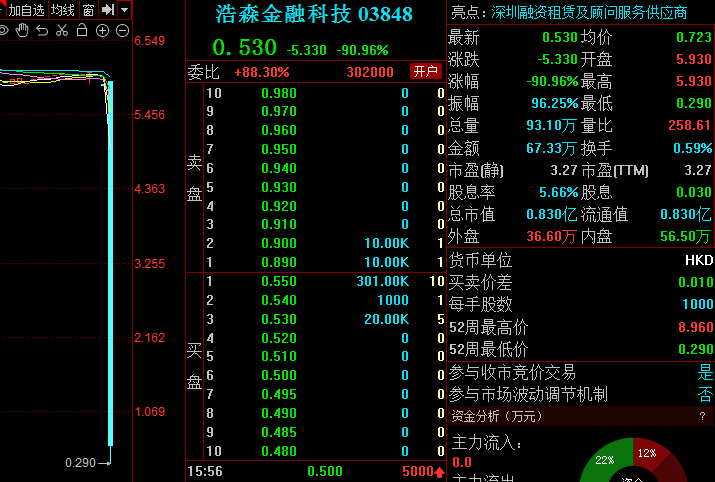The image size is (715, 482).
Task: Click the stock title 浩森金融科技 03848
Action: point(314,14)
